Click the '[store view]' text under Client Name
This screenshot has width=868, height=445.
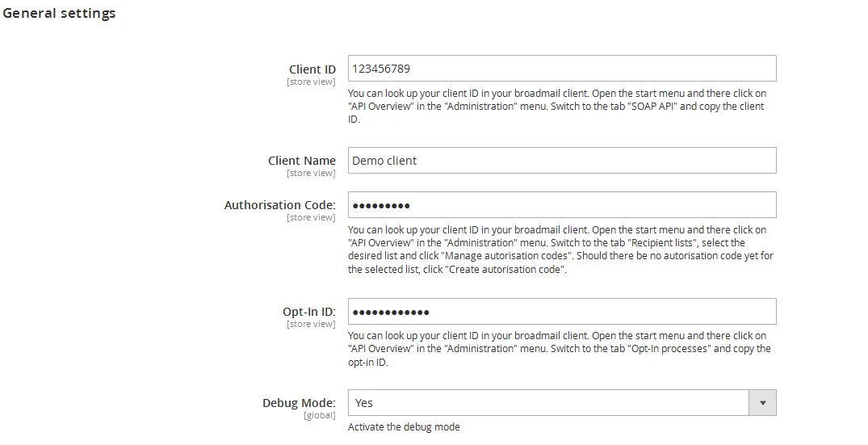(311, 174)
